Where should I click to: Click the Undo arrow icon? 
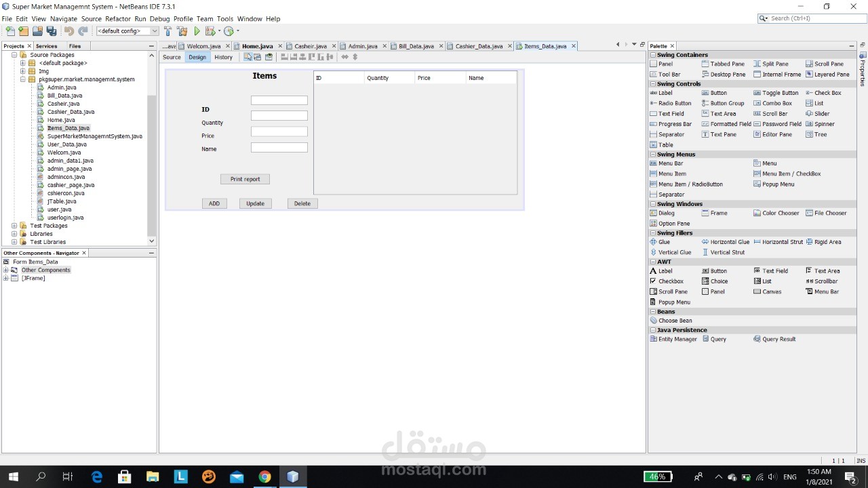coord(68,31)
